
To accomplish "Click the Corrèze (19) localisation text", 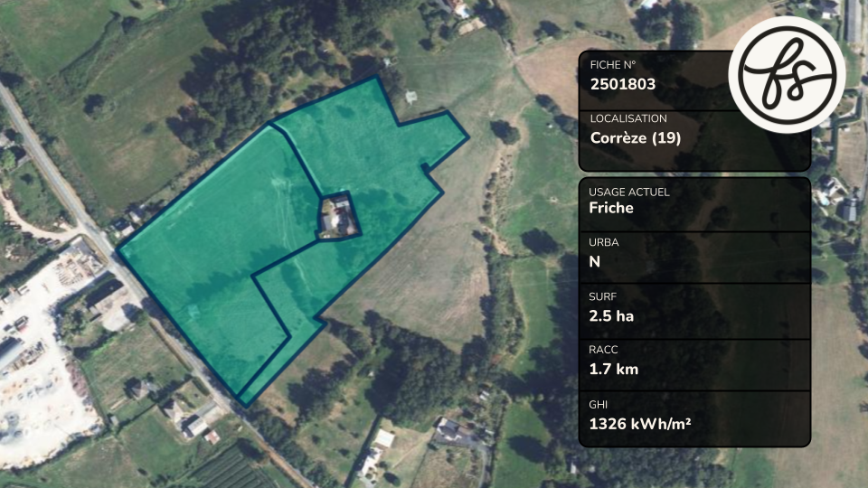I will 636,137.
